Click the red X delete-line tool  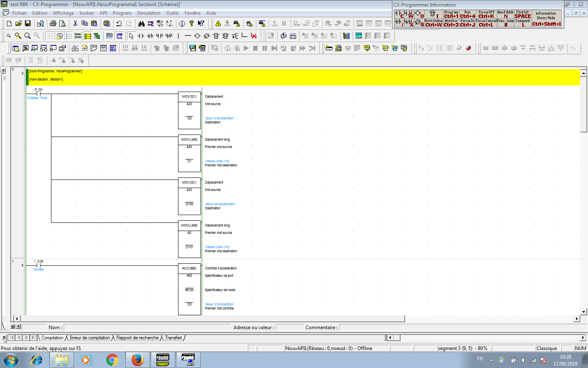[x=254, y=36]
